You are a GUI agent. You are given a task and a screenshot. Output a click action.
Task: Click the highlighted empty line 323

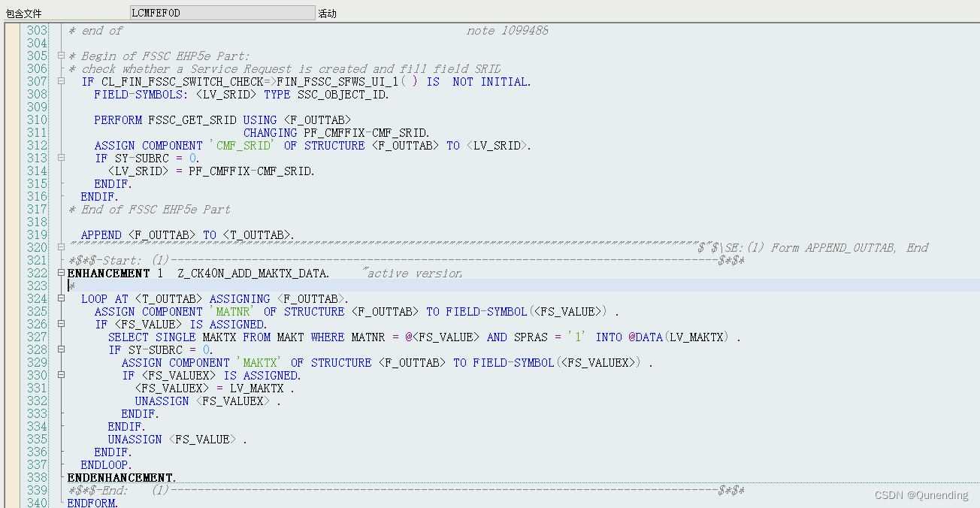point(225,286)
